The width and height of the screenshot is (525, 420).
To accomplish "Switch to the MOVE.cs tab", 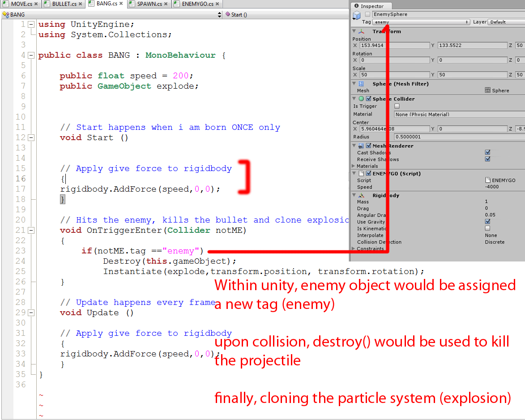I will click(x=21, y=4).
